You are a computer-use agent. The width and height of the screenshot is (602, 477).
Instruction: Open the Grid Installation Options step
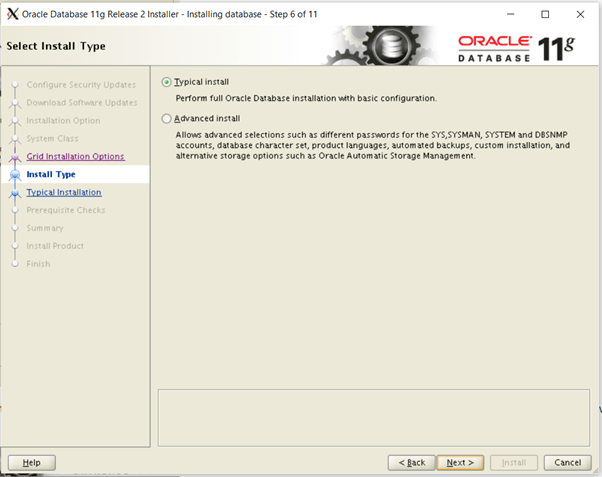75,157
